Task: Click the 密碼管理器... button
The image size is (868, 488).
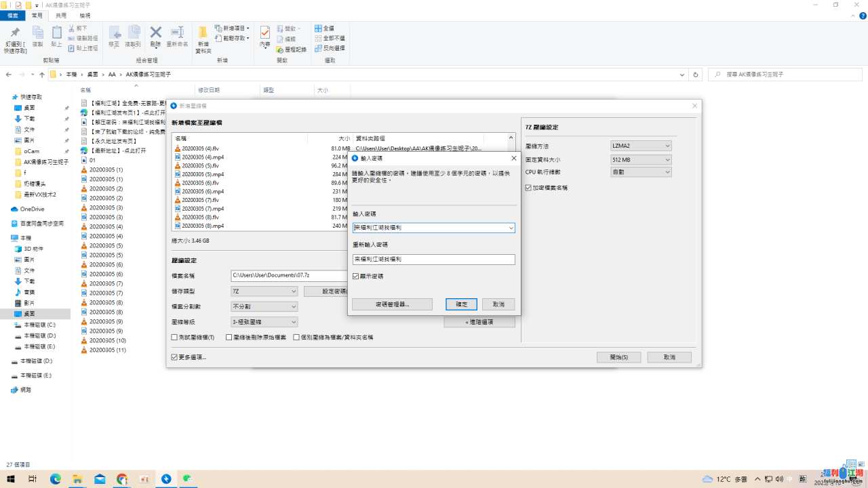Action: pyautogui.click(x=392, y=304)
